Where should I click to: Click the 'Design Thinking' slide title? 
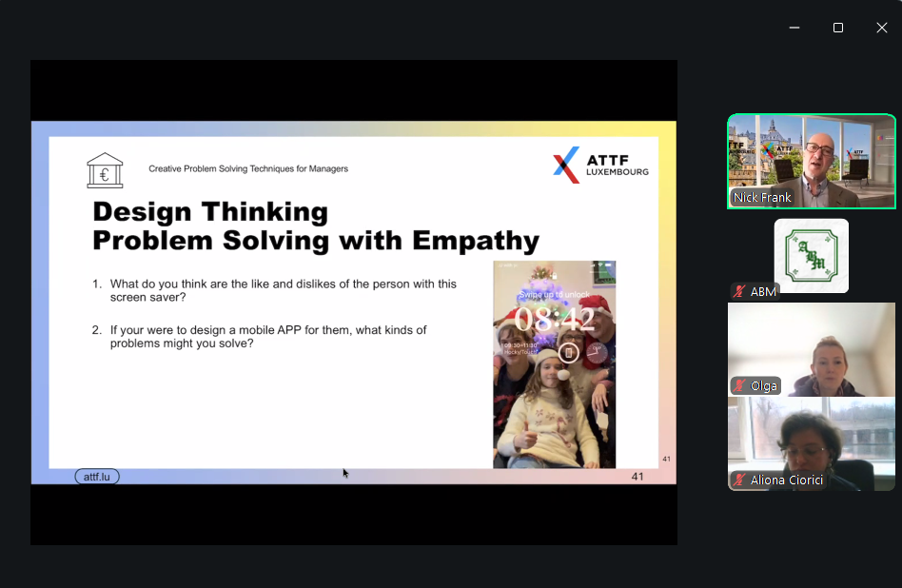(209, 211)
